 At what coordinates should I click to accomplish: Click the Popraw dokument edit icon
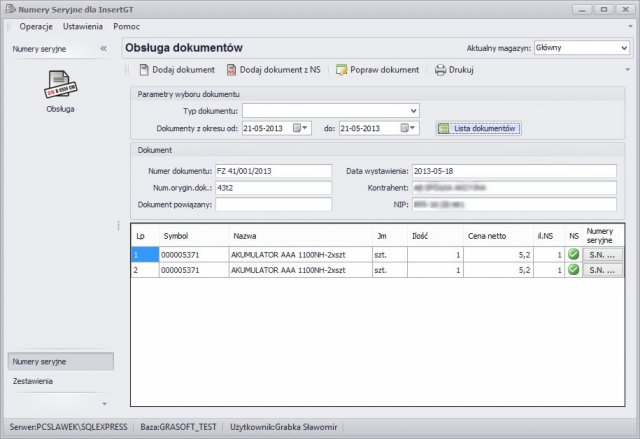[x=341, y=70]
